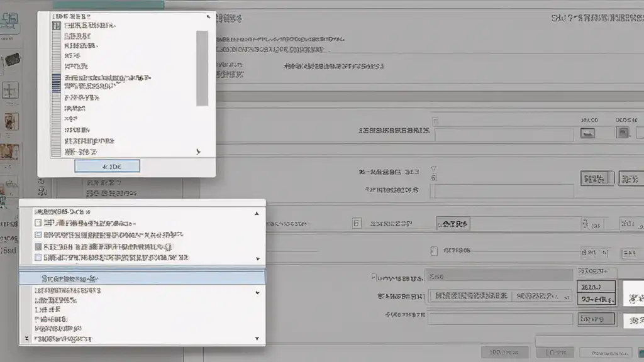Click the first row's dark icon in upper popup
Screen dimensions: 644x362
[x=56, y=26]
